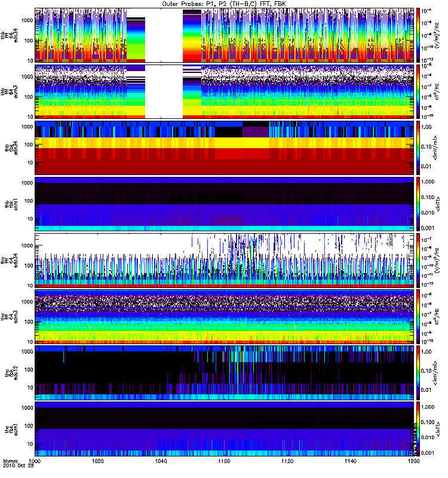Click the 'thc fff 64 edc34' y-axis label
The width and height of the screenshot is (448, 478).
click(x=9, y=261)
